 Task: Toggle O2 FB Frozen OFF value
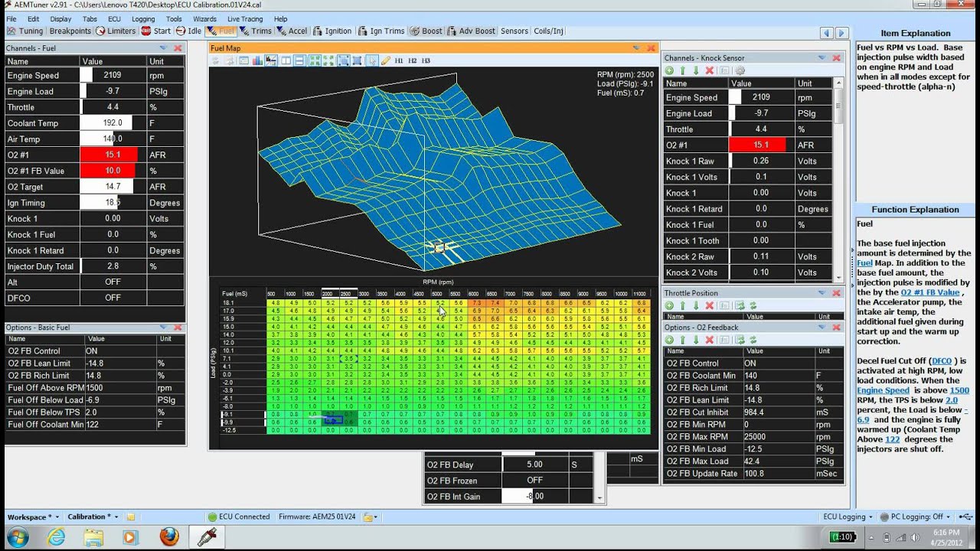point(534,481)
